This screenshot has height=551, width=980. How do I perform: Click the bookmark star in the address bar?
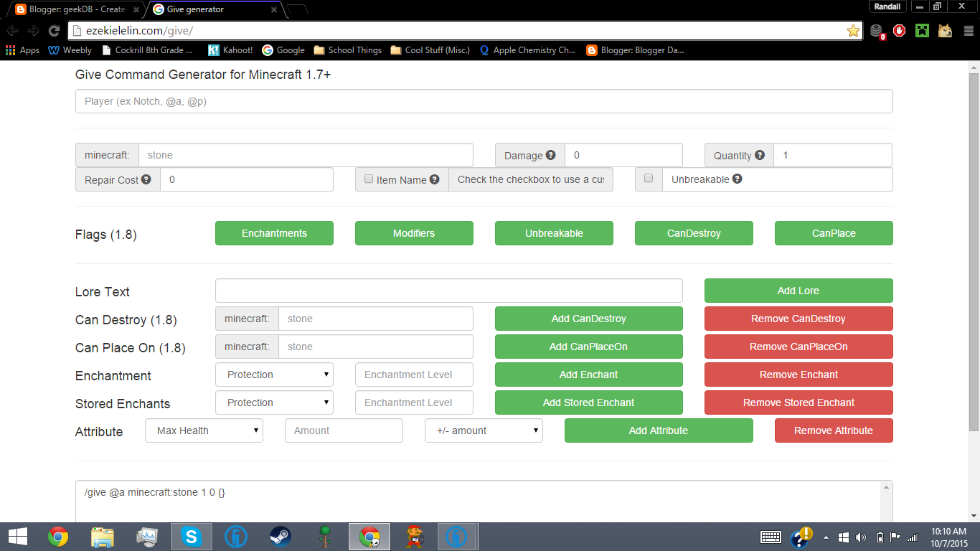(x=853, y=31)
